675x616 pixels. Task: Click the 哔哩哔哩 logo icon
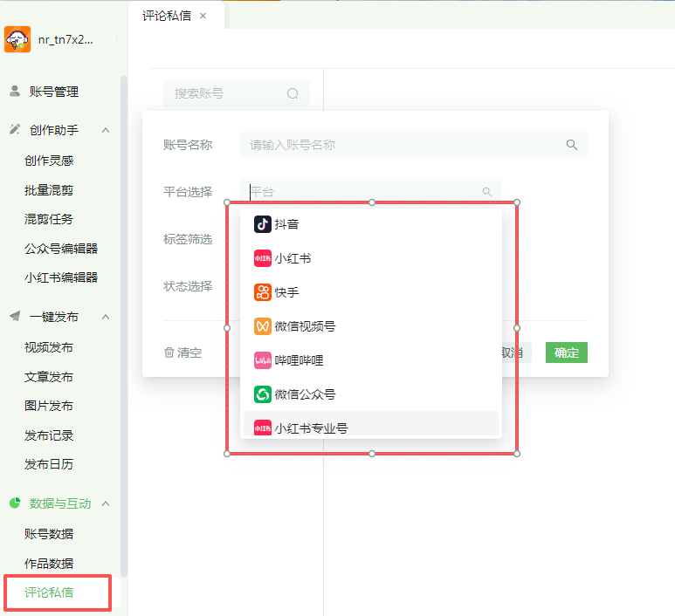[x=263, y=360]
